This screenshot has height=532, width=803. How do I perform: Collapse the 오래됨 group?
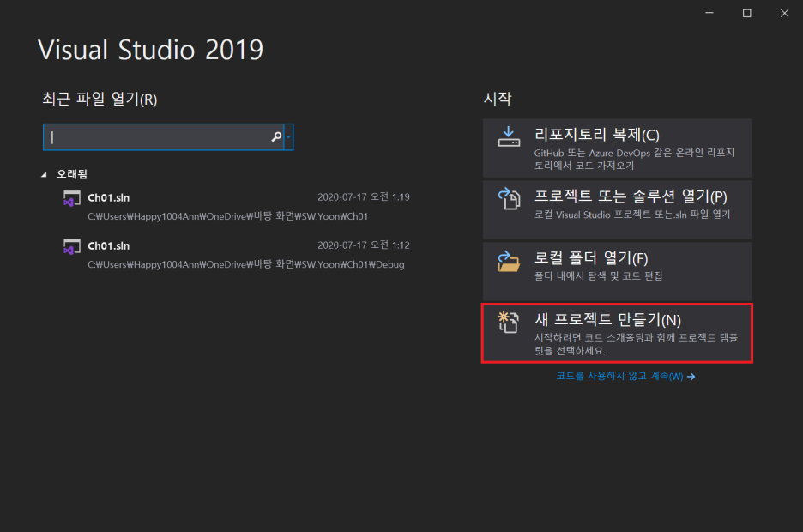(x=44, y=174)
